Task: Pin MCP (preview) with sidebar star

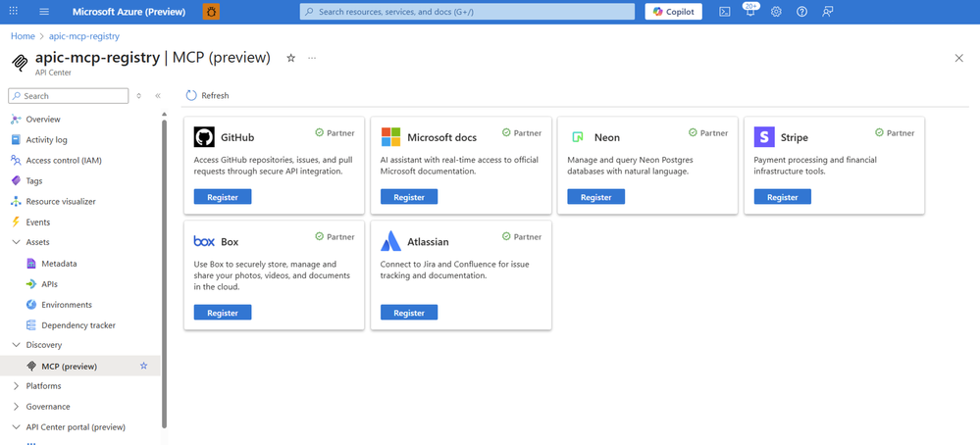Action: (144, 366)
